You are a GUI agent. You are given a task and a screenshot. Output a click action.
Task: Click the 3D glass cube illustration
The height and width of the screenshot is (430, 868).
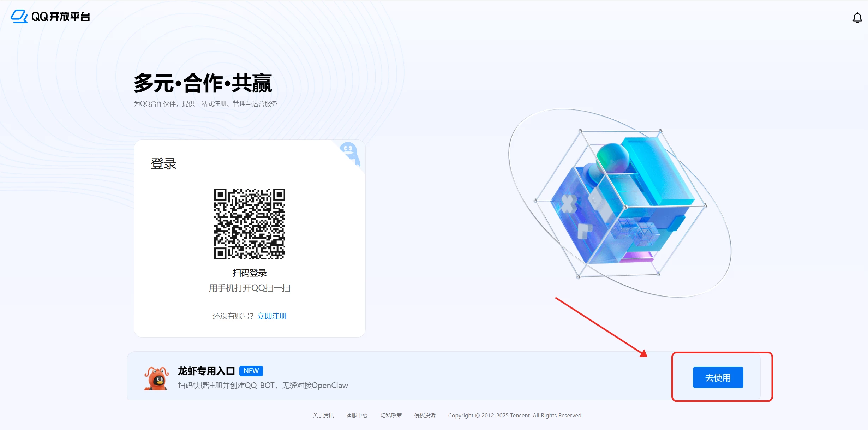pos(619,203)
